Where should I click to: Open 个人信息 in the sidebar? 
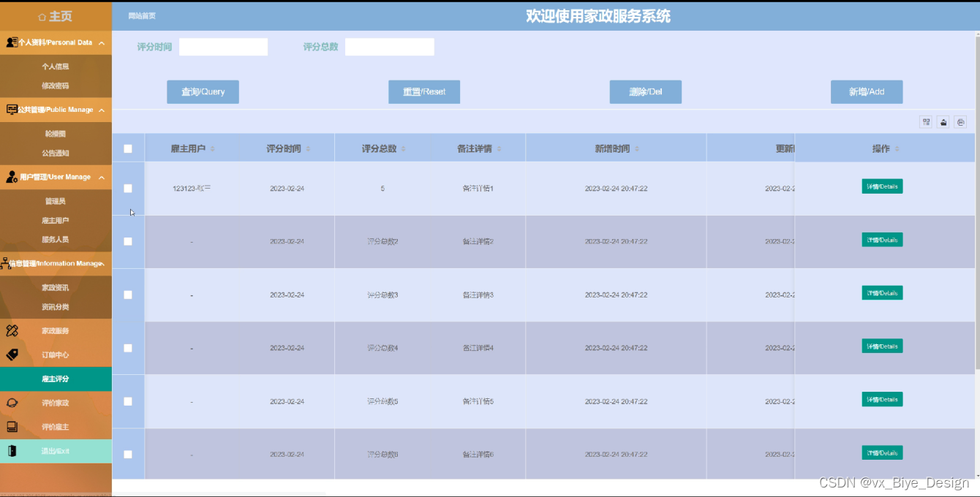[56, 67]
